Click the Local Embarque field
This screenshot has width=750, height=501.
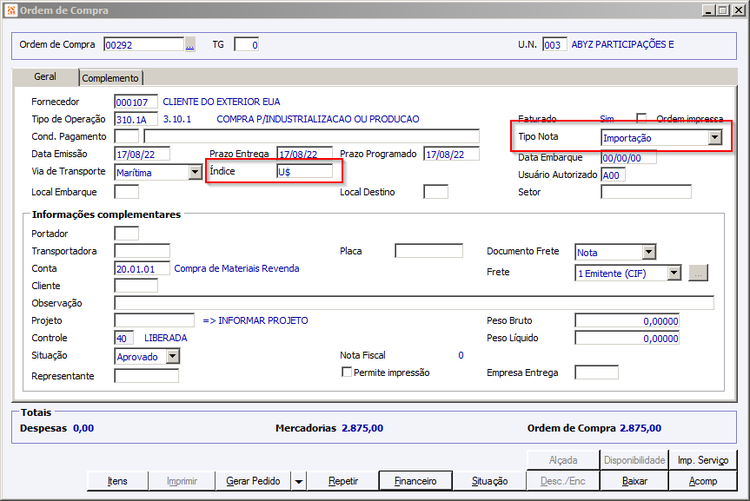click(127, 192)
